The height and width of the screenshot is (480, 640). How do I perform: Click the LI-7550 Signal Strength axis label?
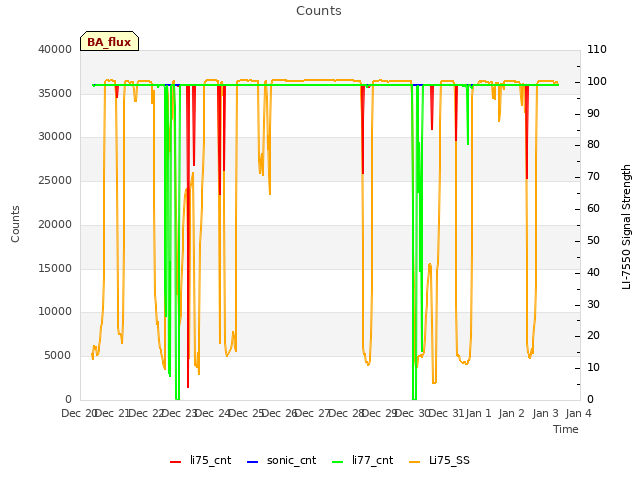pos(626,227)
